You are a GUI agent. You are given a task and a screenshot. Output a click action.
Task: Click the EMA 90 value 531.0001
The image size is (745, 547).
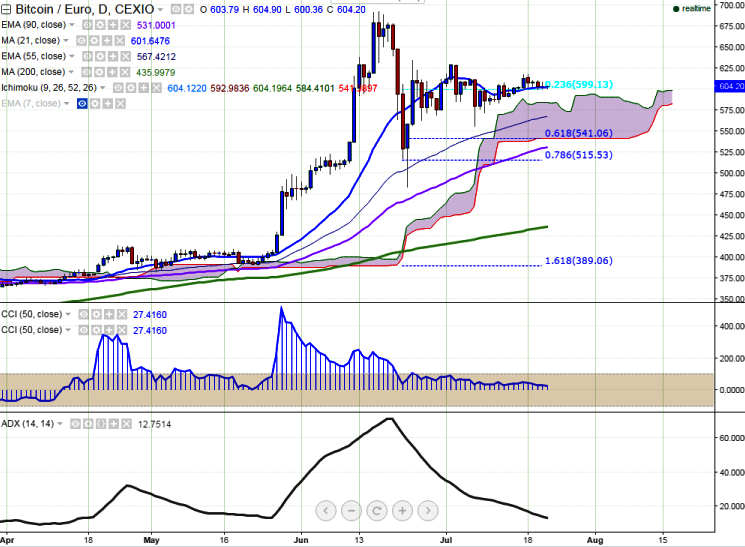[156, 25]
